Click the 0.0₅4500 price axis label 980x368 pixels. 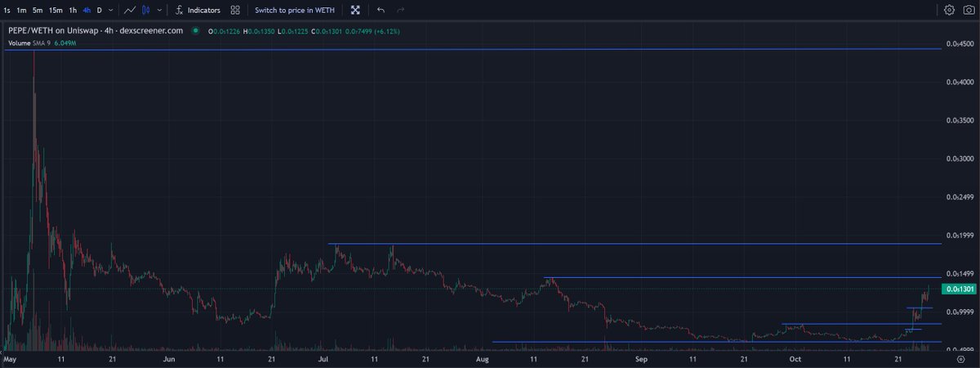960,43
